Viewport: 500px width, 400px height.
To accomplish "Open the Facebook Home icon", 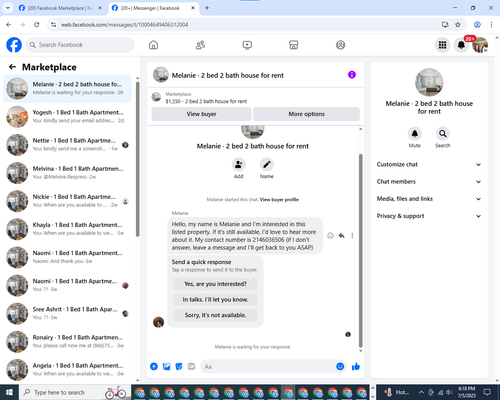I will point(153,45).
